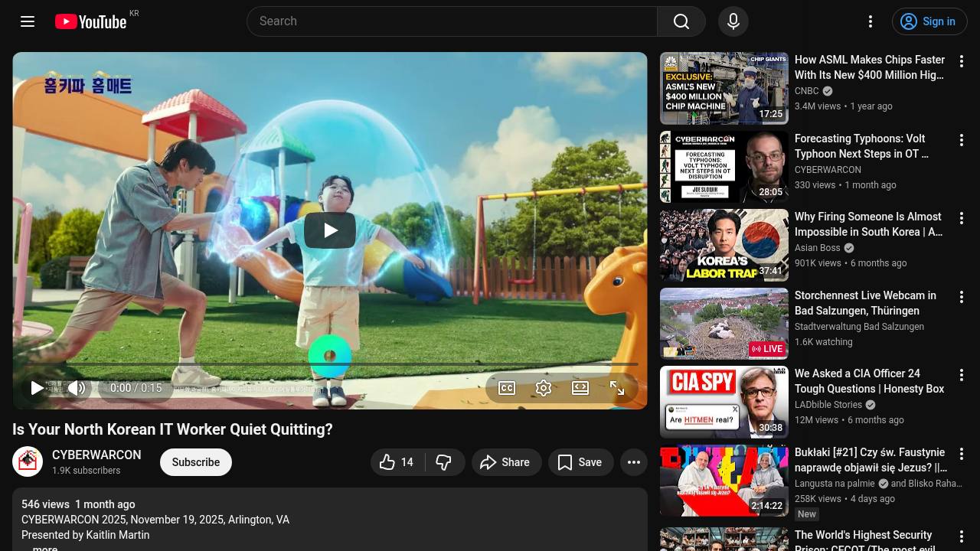Share this video

pyautogui.click(x=506, y=462)
